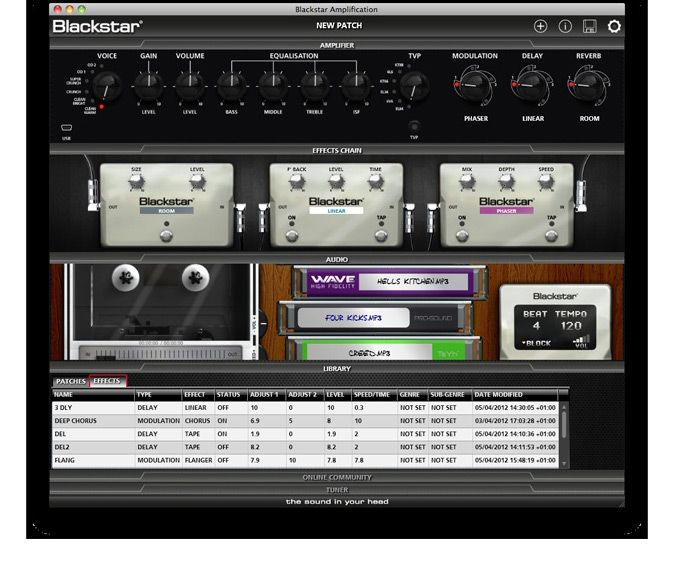Image resolution: width=680 pixels, height=588 pixels.
Task: Switch to the Effects tab
Action: [107, 381]
